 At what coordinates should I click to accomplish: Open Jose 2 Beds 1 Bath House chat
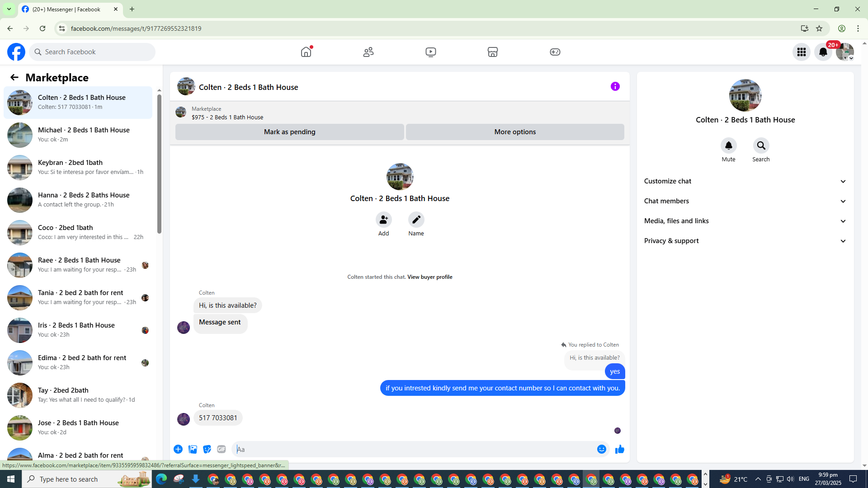pyautogui.click(x=78, y=427)
